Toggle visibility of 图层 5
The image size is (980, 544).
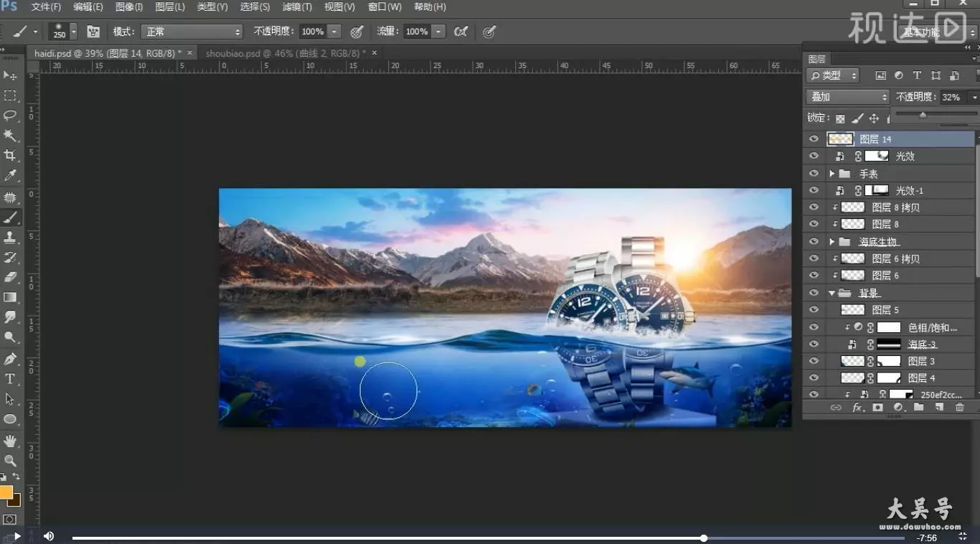tap(814, 310)
